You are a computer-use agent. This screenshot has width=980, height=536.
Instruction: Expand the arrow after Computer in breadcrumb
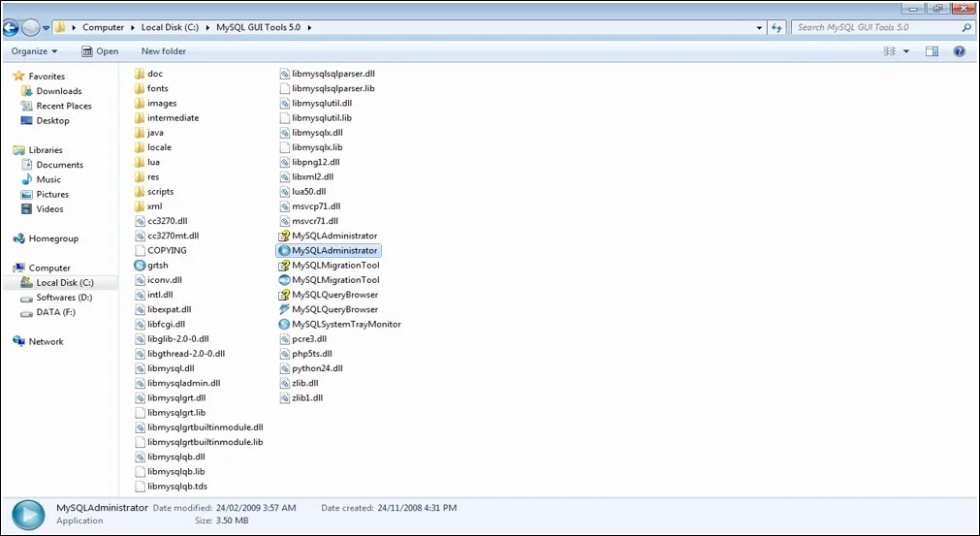coord(133,27)
